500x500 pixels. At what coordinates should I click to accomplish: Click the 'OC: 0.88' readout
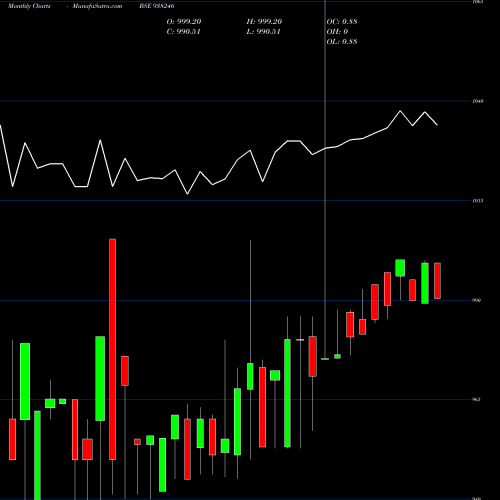coord(342,21)
